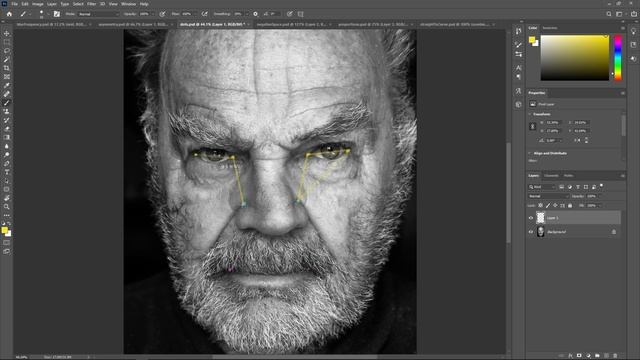This screenshot has height=360, width=640.
Task: Select the Horizontal Type tool
Action: pyautogui.click(x=7, y=172)
